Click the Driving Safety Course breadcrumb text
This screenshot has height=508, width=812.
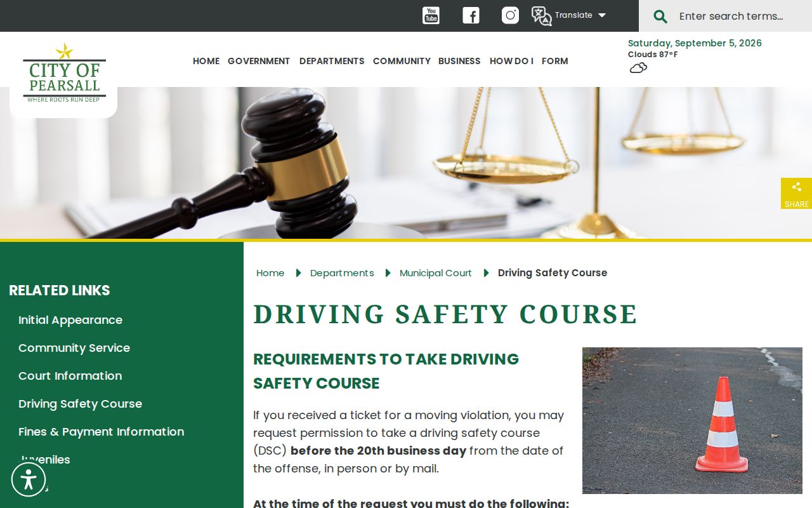[x=553, y=273]
